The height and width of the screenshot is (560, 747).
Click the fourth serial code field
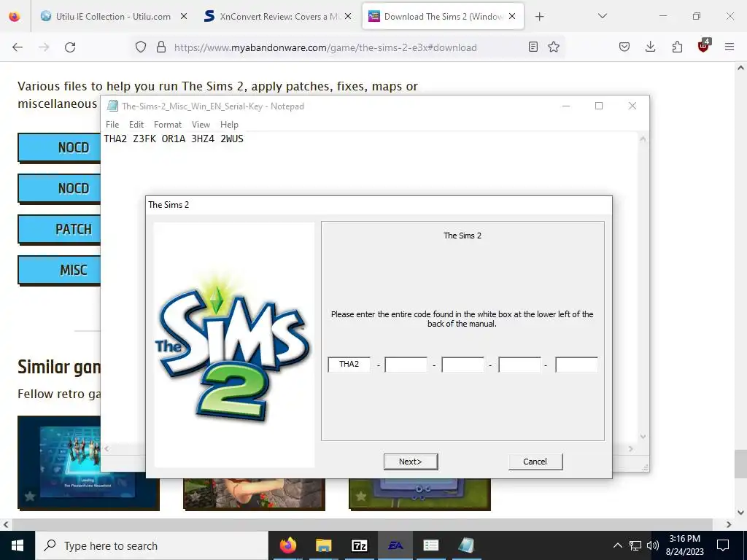point(519,365)
